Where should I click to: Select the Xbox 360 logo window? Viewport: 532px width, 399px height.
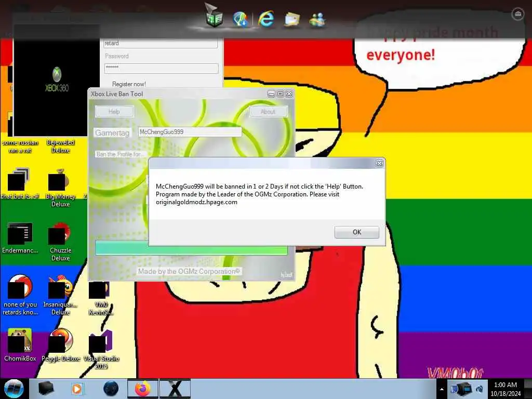(x=57, y=81)
